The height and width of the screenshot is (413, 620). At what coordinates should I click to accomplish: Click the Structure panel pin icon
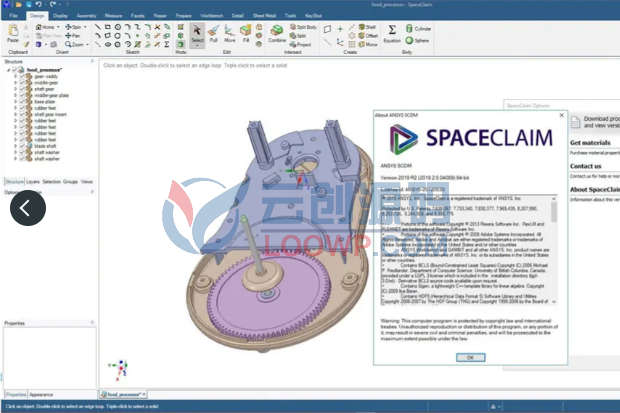tap(92, 61)
